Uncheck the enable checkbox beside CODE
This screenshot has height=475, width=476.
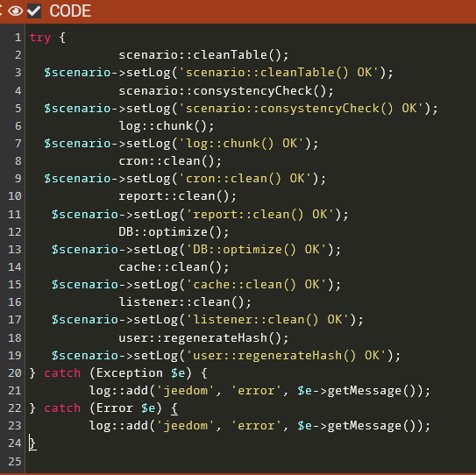click(34, 11)
